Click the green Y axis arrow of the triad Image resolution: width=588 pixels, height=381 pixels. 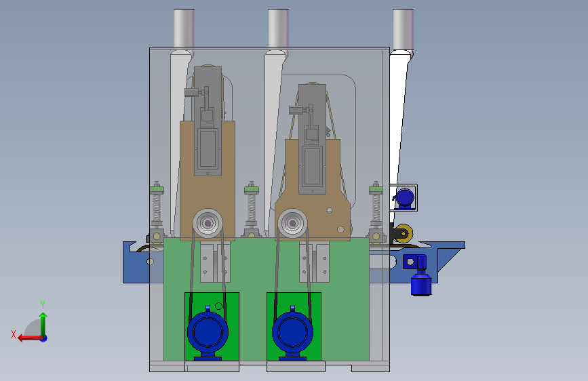[x=43, y=324]
